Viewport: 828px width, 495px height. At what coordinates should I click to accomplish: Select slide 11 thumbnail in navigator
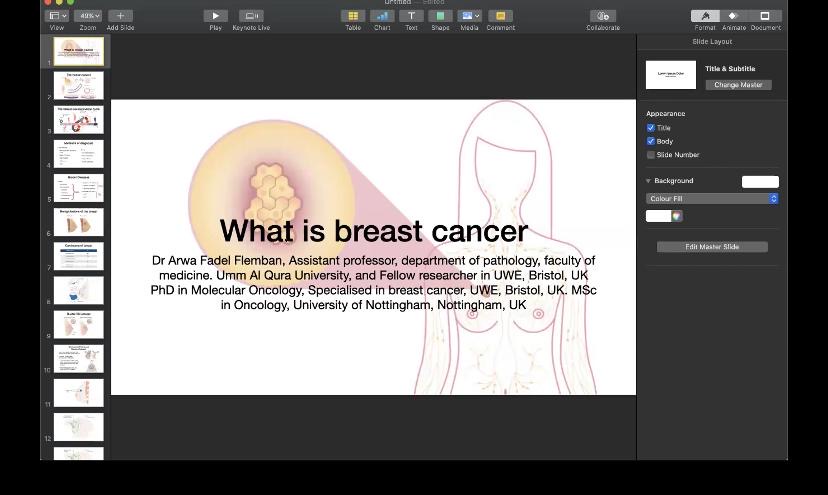[x=79, y=393]
